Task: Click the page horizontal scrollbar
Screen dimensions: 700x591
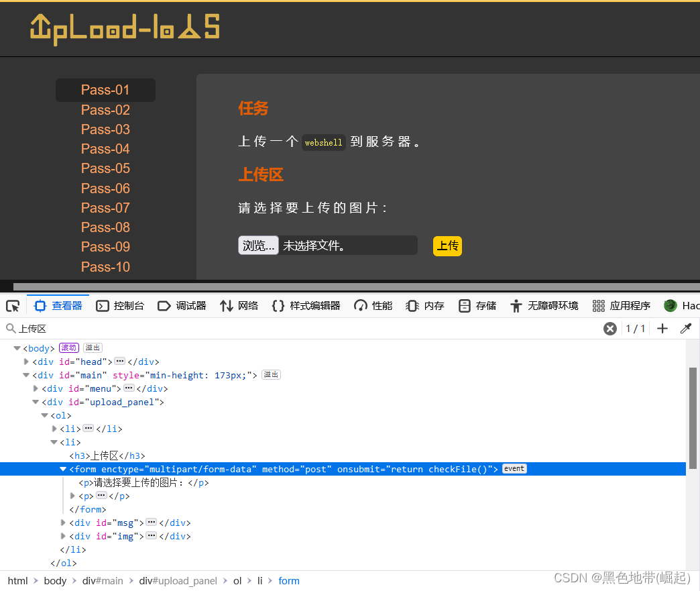Action: coord(357,286)
